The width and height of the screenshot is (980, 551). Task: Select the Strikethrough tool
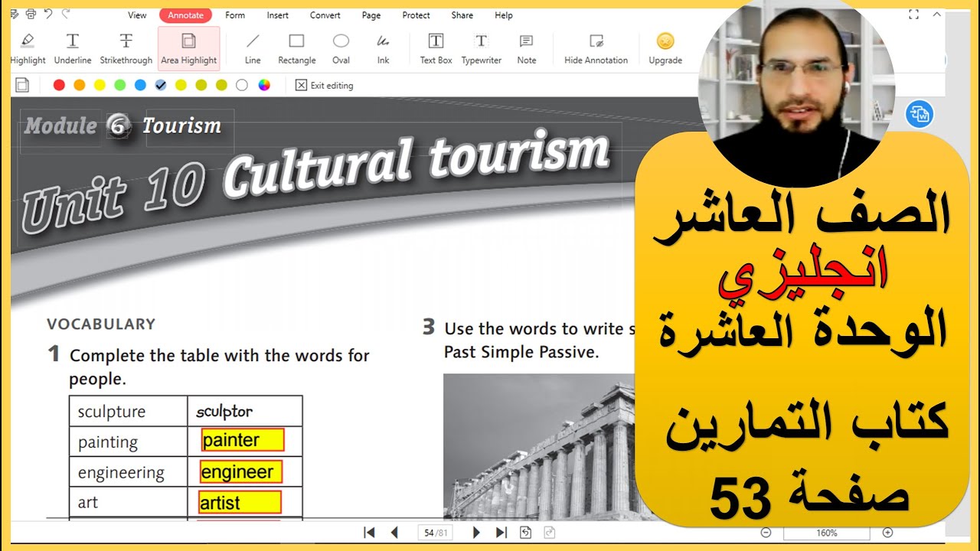[126, 48]
